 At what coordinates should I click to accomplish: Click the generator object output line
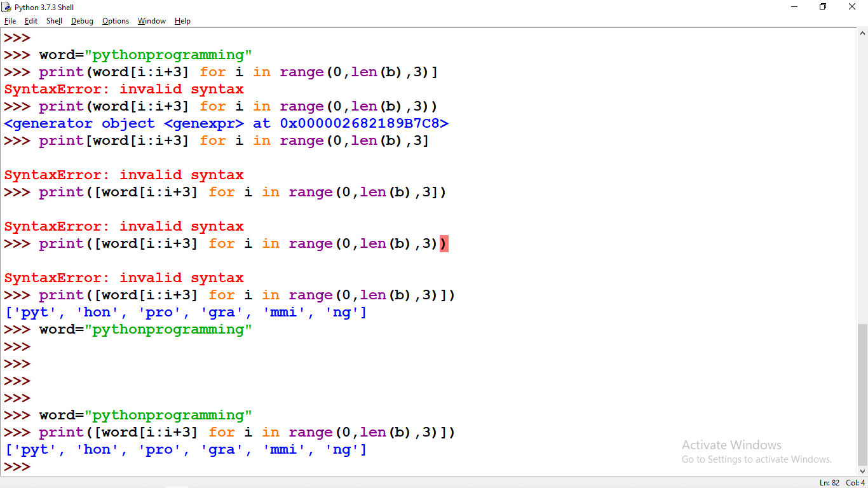(x=226, y=123)
